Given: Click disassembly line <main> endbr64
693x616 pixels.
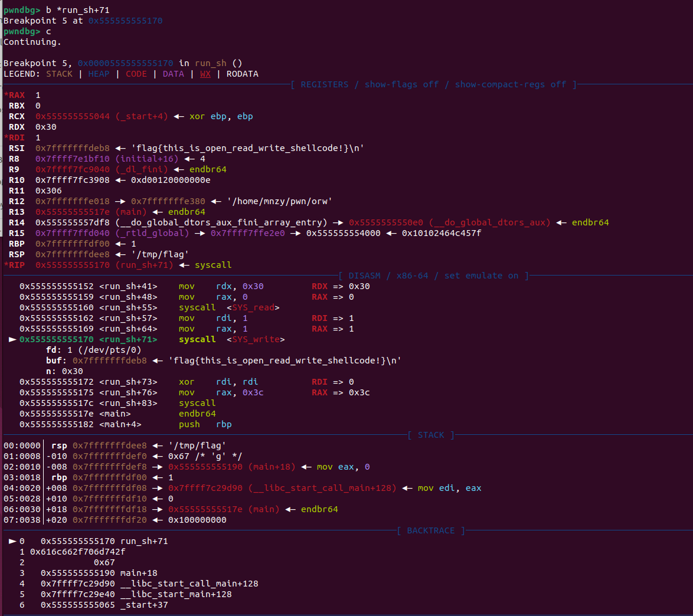Looking at the screenshot, I should 117,413.
